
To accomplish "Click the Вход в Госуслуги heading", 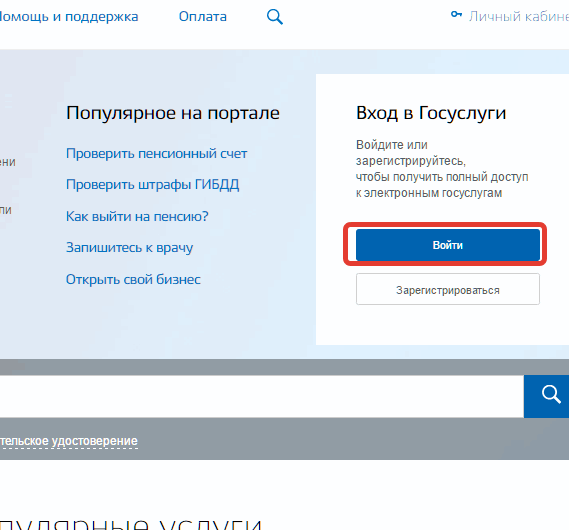I will click(431, 113).
